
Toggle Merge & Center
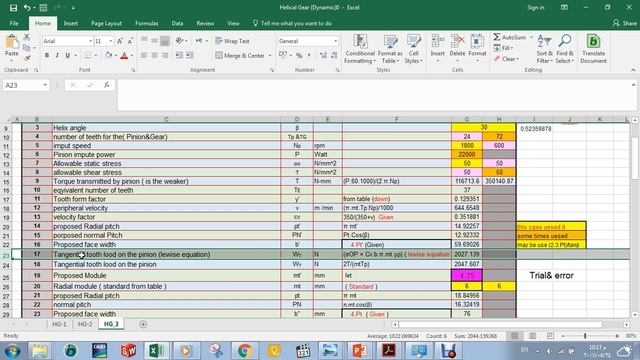pos(240,55)
